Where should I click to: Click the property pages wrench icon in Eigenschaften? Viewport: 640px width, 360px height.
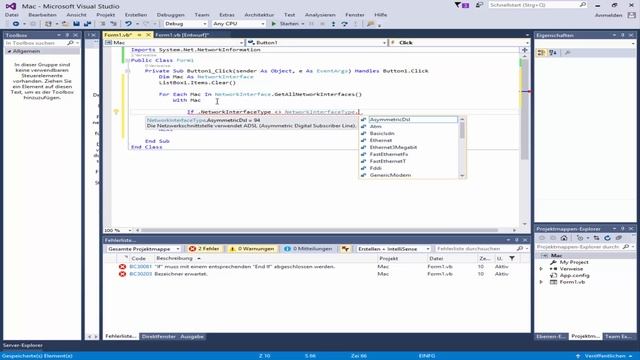point(567,53)
